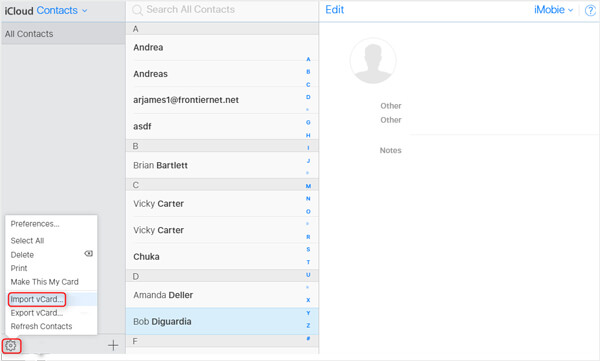Jump to letter A in index

pyautogui.click(x=308, y=59)
